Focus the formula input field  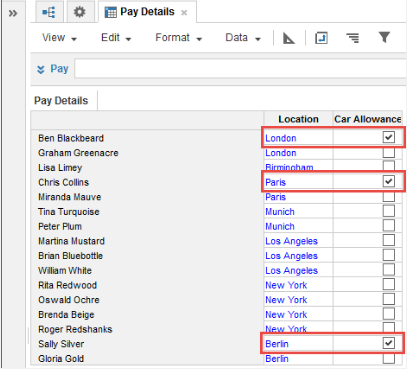[240, 69]
